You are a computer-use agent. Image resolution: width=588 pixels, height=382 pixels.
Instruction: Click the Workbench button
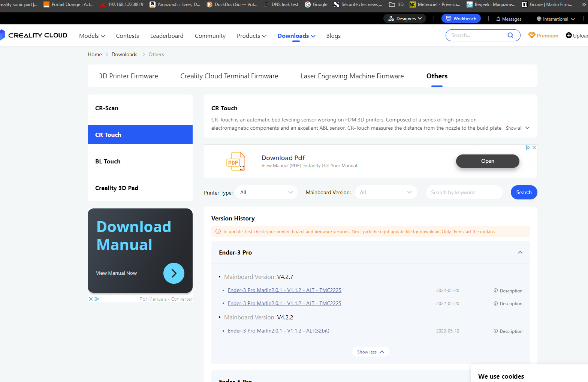461,18
